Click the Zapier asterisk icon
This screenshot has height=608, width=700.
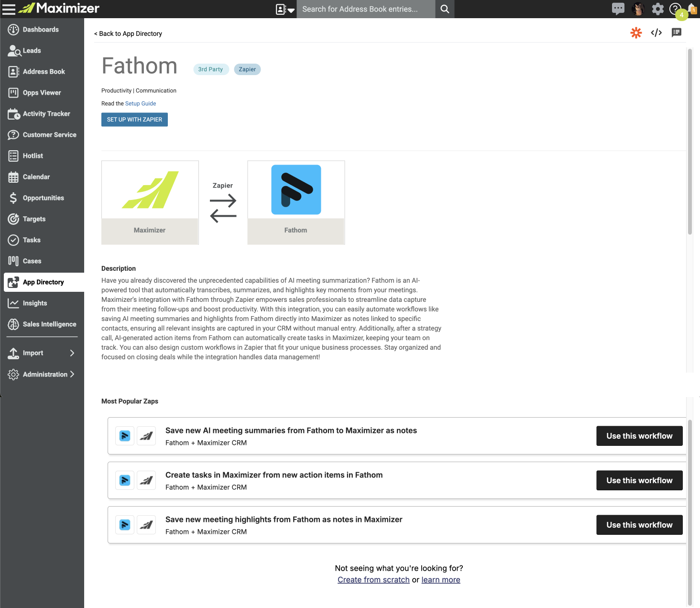636,33
